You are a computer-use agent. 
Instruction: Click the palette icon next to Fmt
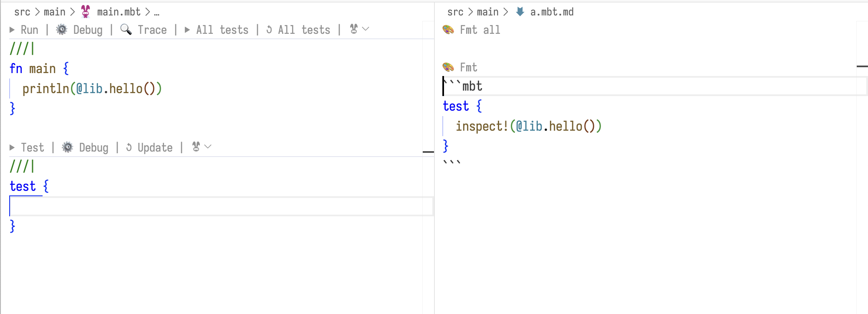point(448,67)
